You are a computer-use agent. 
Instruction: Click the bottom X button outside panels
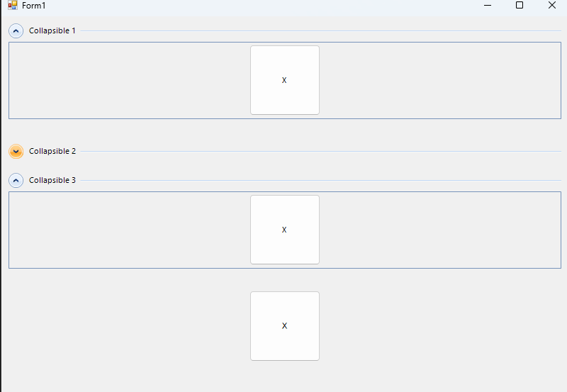pos(284,326)
